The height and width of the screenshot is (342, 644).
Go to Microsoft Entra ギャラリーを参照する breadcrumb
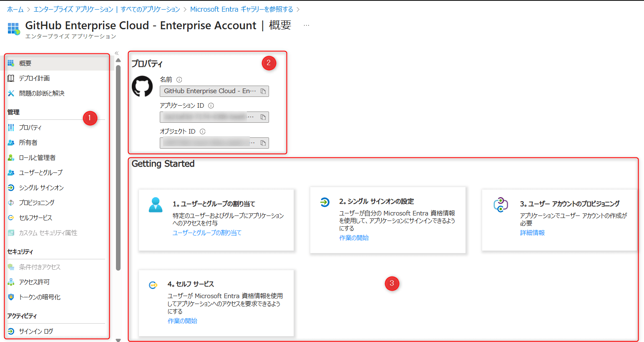(241, 9)
